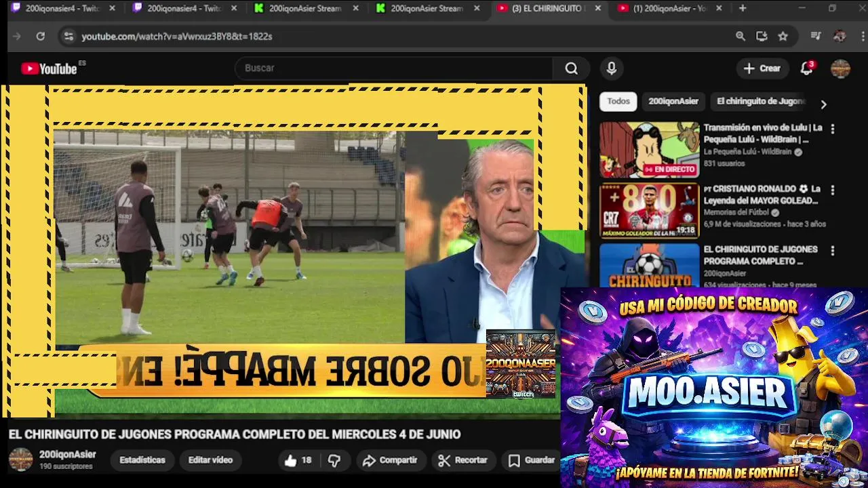Go forward with browser arrow
868x488 pixels.
pos(17,36)
